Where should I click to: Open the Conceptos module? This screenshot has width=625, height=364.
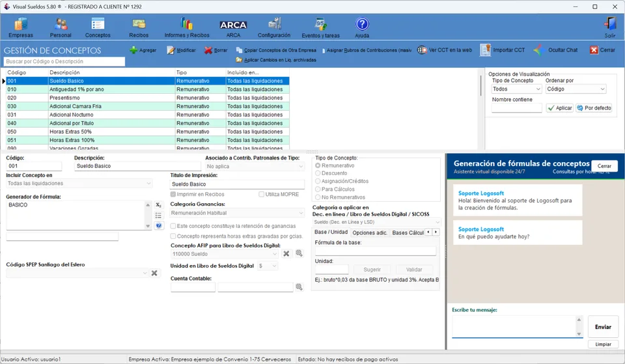coord(98,27)
